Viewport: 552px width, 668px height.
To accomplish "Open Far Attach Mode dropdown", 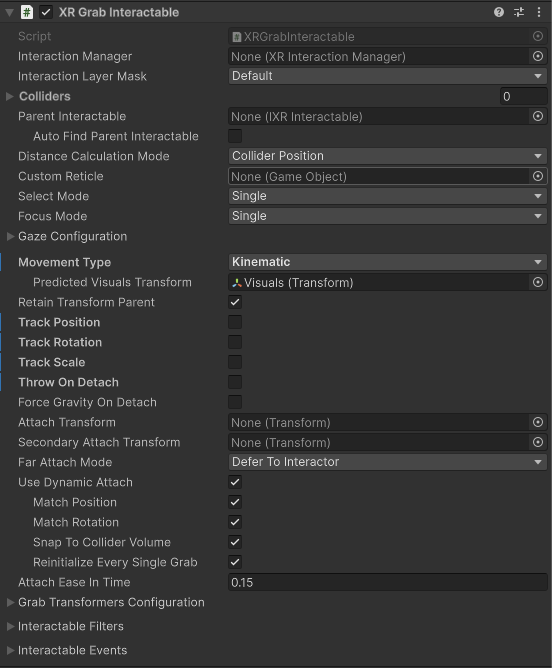I will [x=388, y=462].
